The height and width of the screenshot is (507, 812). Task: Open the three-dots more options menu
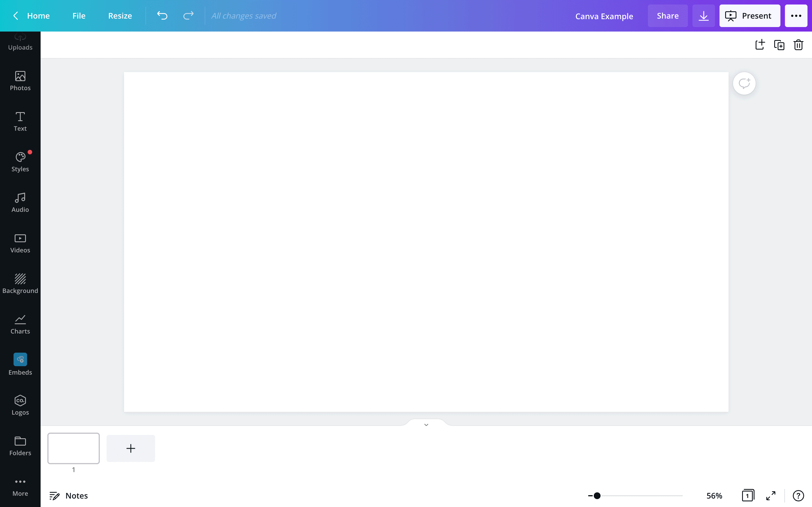point(796,16)
